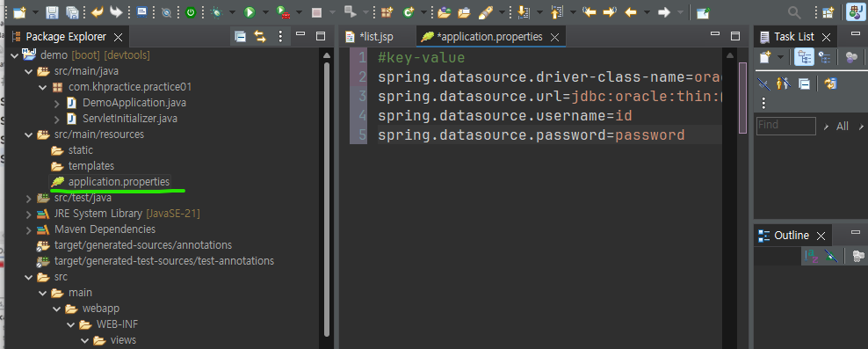
Task: Click the New Task icon in Task List
Action: pos(765,56)
